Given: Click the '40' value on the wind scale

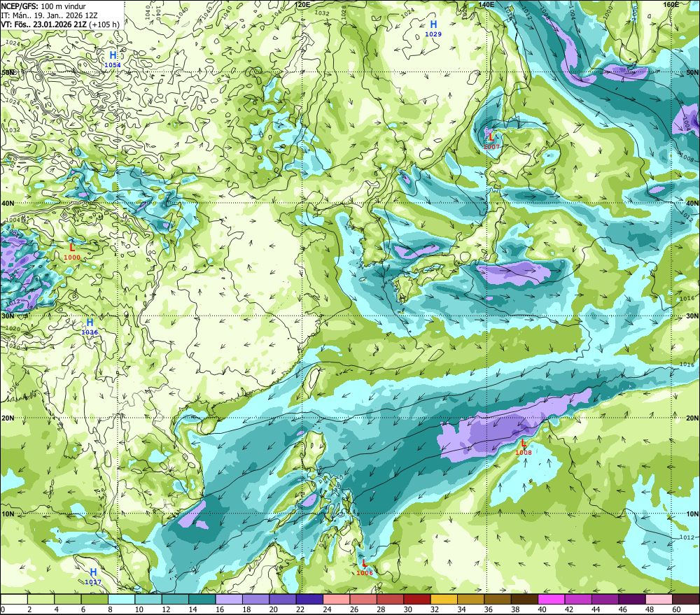Looking at the screenshot, I should click(x=542, y=609).
